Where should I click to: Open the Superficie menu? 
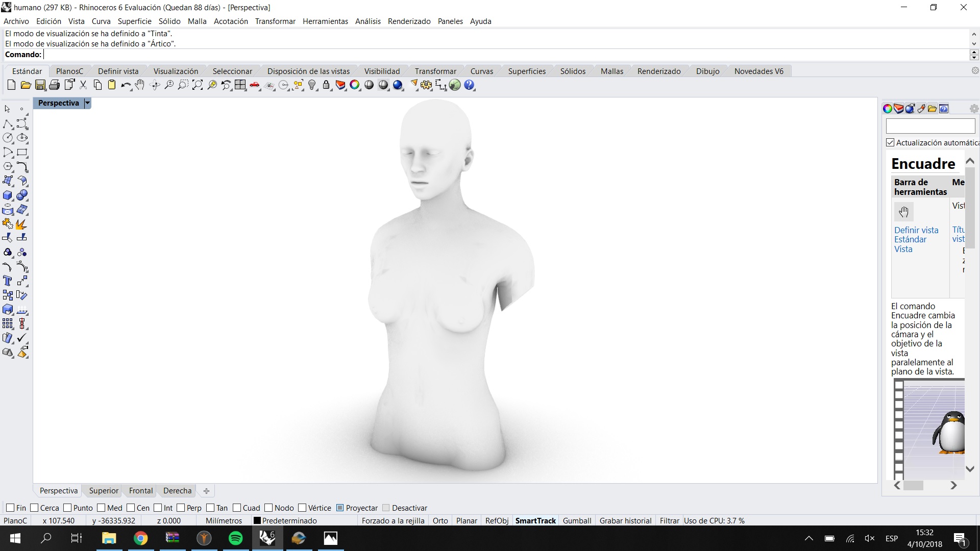click(x=134, y=21)
